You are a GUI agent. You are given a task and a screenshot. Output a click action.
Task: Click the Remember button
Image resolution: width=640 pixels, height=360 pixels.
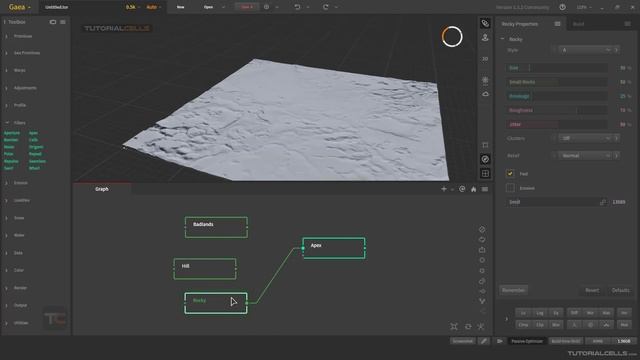(513, 290)
